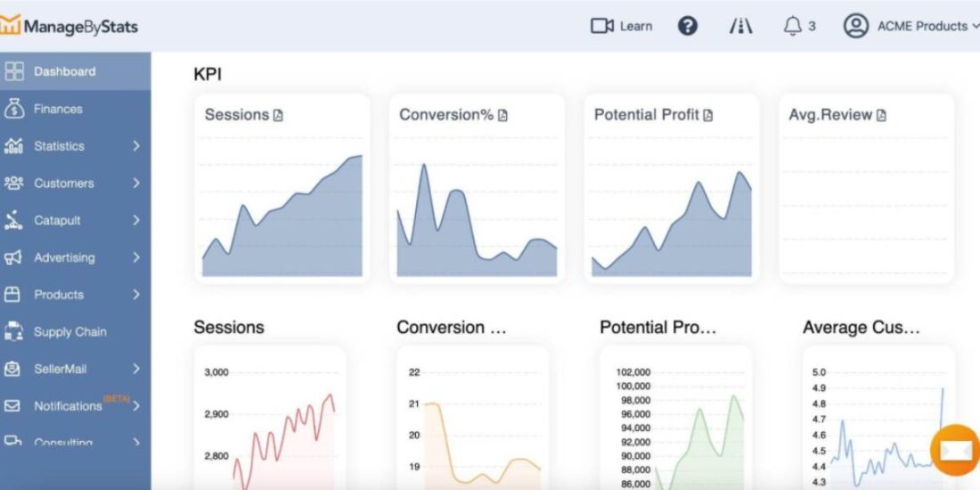Viewport: 980px width, 490px height.
Task: Export Conversion% KPI via PDF icon
Action: pos(502,116)
